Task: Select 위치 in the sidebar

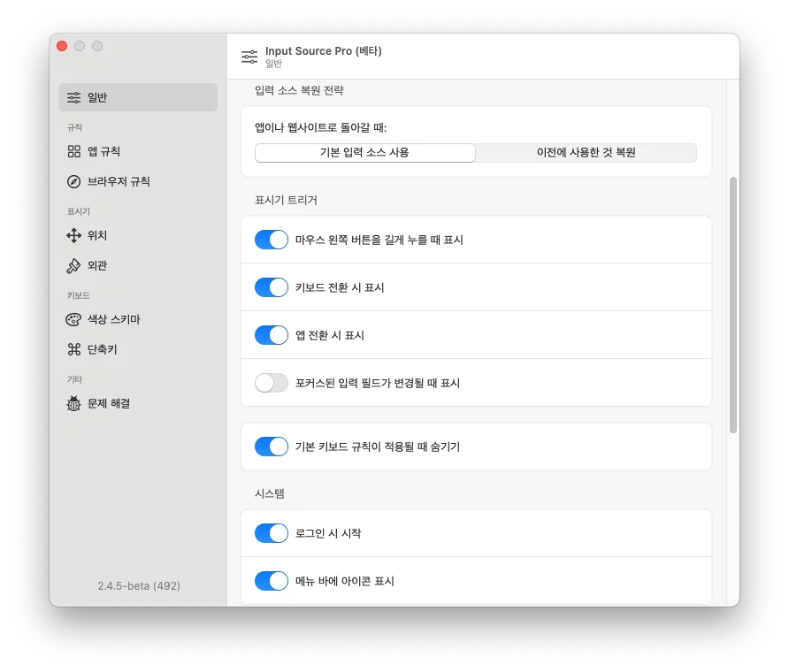Action: 138,235
